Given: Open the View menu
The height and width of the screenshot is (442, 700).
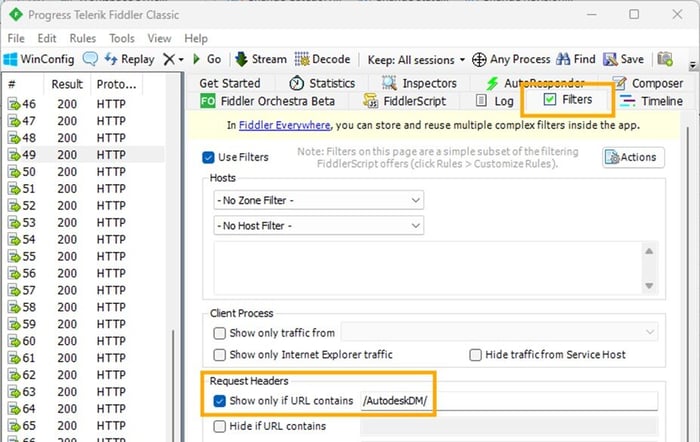Looking at the screenshot, I should 159,38.
